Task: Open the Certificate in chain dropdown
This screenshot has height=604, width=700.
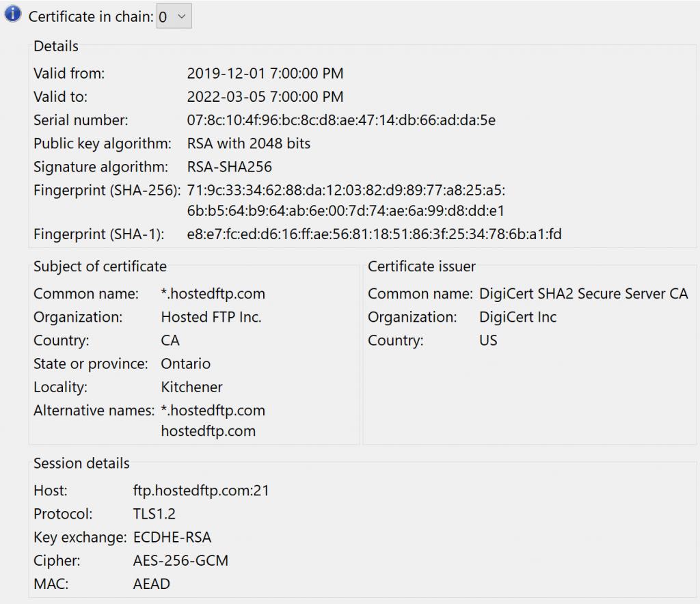Action: 174,16
